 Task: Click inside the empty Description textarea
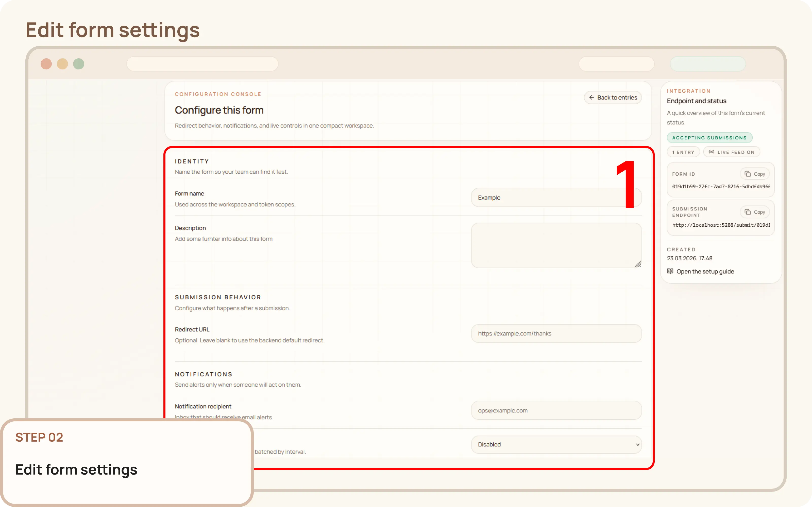(556, 245)
